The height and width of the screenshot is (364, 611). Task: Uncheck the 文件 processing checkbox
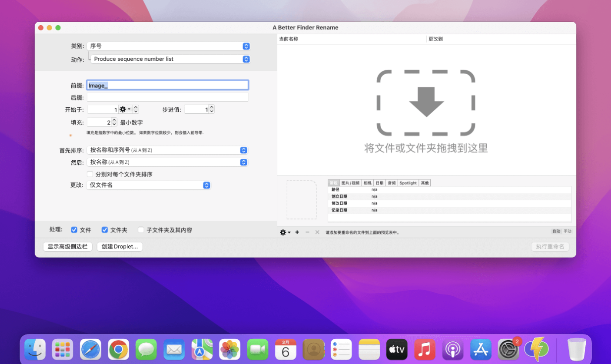tap(74, 230)
